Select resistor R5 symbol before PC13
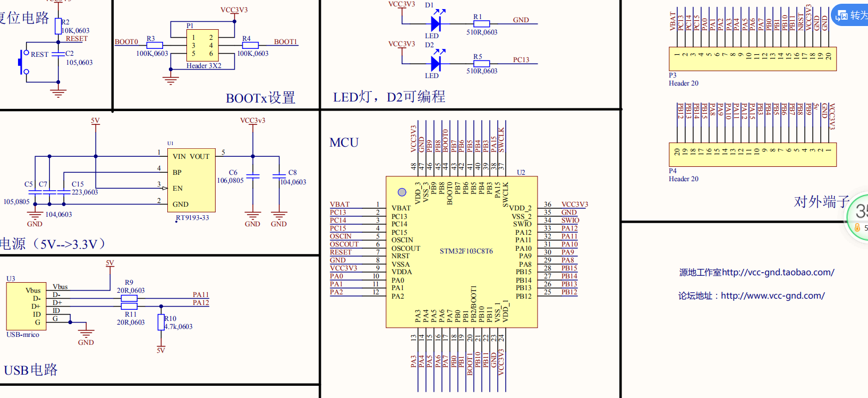Image resolution: width=868 pixels, height=398 pixels. (481, 63)
